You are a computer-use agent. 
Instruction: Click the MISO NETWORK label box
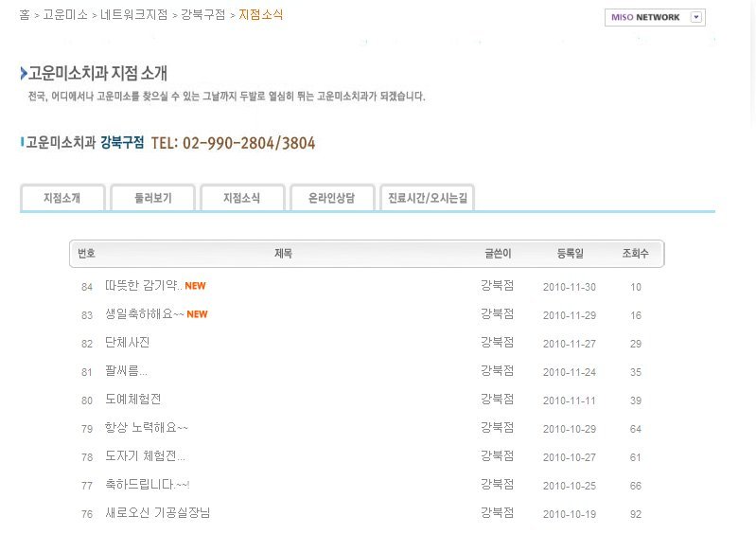coord(655,17)
